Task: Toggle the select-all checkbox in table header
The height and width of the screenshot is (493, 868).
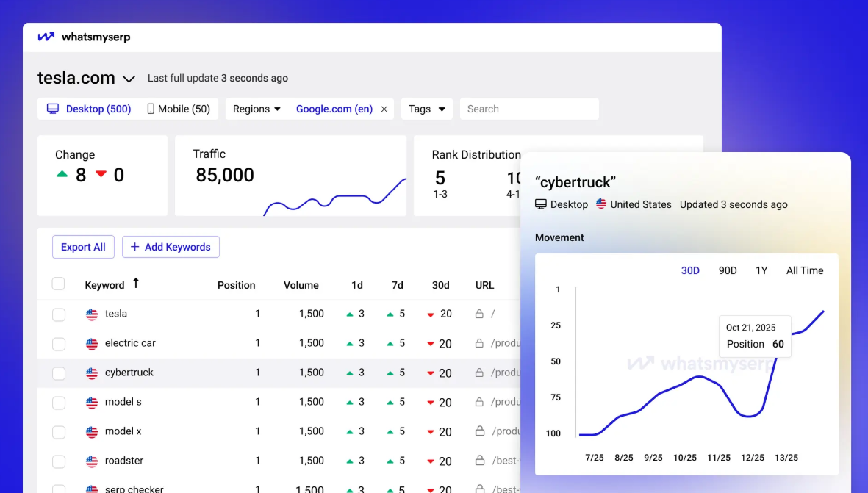Action: [59, 284]
